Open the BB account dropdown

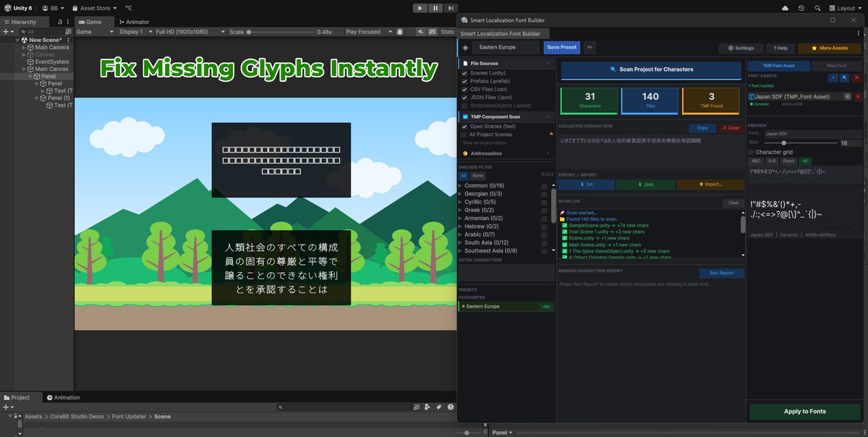click(x=54, y=8)
